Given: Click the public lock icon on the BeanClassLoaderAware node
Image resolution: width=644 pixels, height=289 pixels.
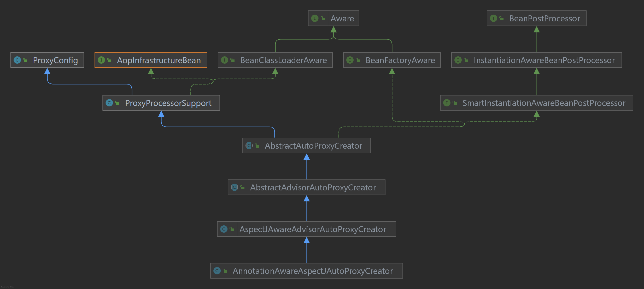Looking at the screenshot, I should pyautogui.click(x=232, y=60).
